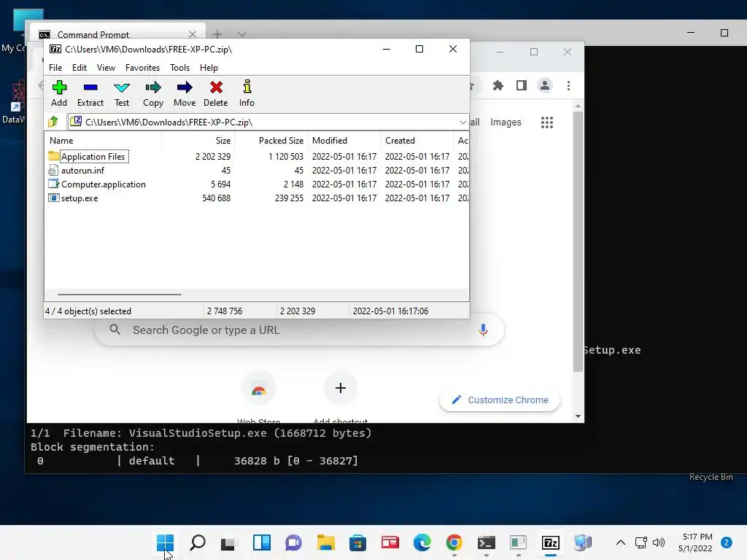Open the Edit menu
Screen dimensions: 747x560
(79, 68)
